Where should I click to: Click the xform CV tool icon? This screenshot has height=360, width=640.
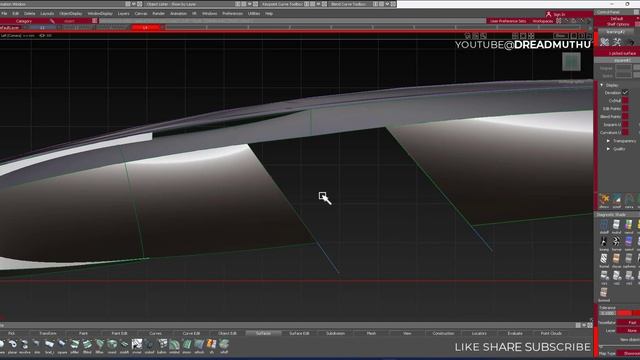point(604,200)
